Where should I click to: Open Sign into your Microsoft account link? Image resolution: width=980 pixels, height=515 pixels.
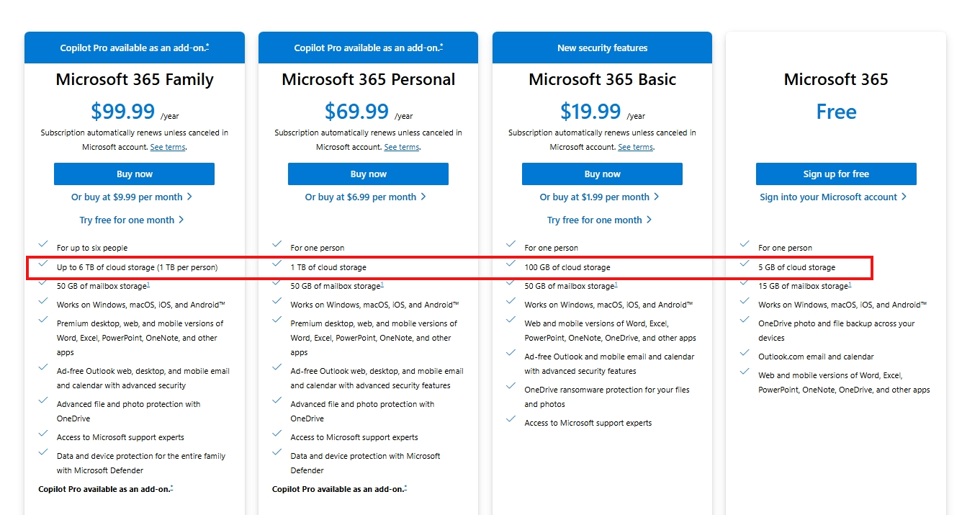[833, 197]
